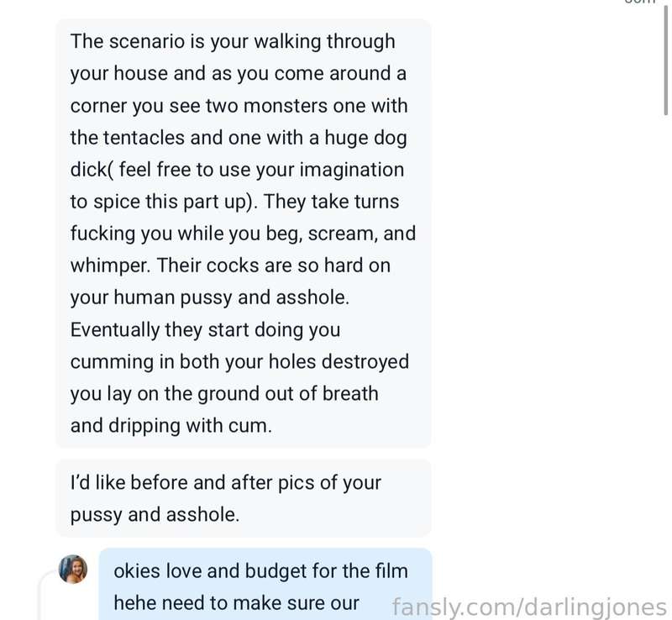Screen dimensions: 672x620
Task: Click the vertical scrollbar thumb
Action: click(665, 58)
